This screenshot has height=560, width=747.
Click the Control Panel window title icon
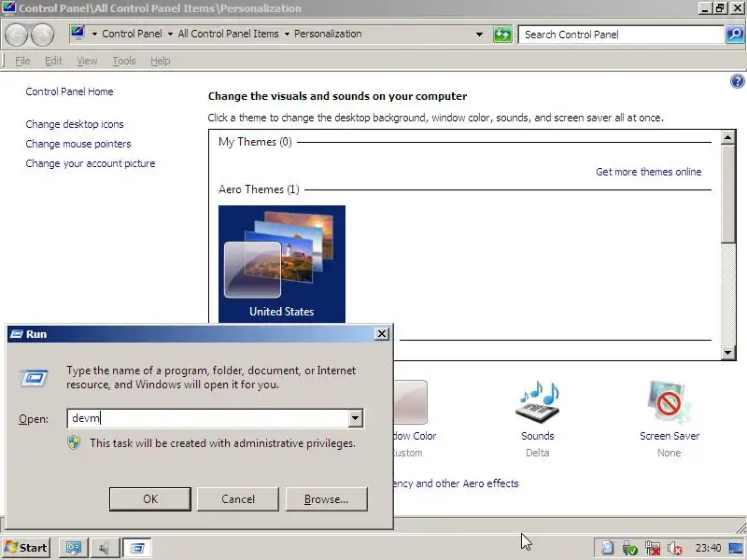pyautogui.click(x=8, y=8)
